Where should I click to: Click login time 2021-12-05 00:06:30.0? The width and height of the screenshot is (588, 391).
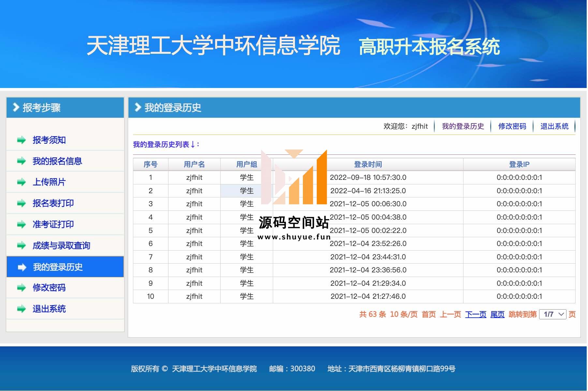[368, 204]
